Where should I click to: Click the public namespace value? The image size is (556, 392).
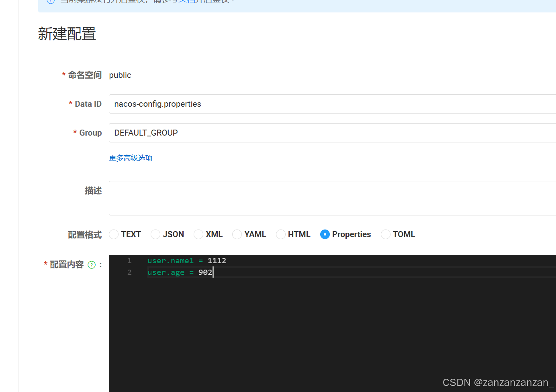[120, 75]
